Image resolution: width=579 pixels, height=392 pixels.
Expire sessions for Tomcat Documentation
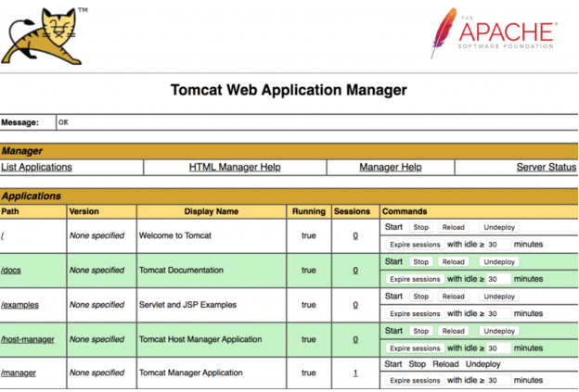click(415, 279)
